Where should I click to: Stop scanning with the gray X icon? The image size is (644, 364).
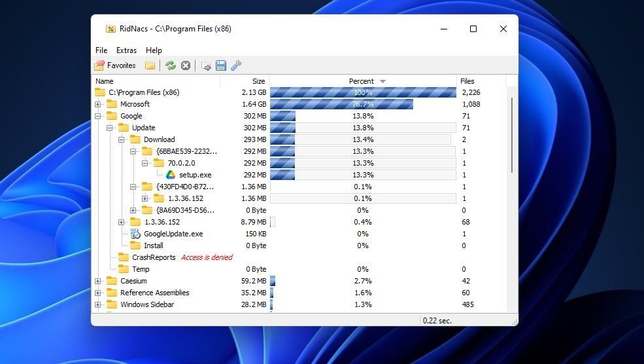pyautogui.click(x=186, y=65)
